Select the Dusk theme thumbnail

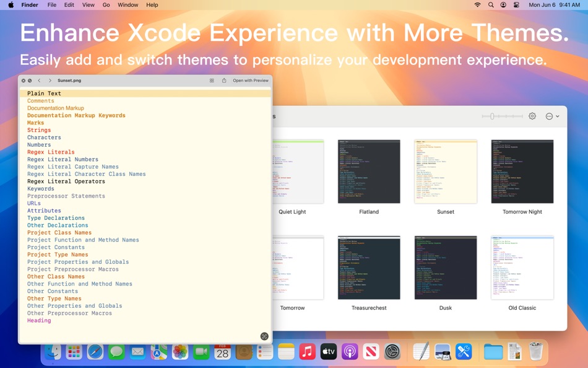pos(446,268)
